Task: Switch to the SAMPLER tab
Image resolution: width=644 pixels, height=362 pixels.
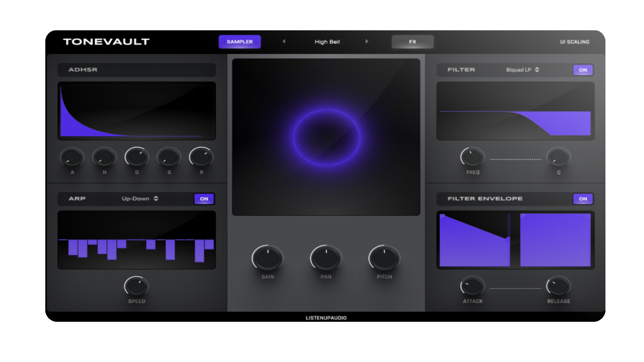Action: coord(239,42)
